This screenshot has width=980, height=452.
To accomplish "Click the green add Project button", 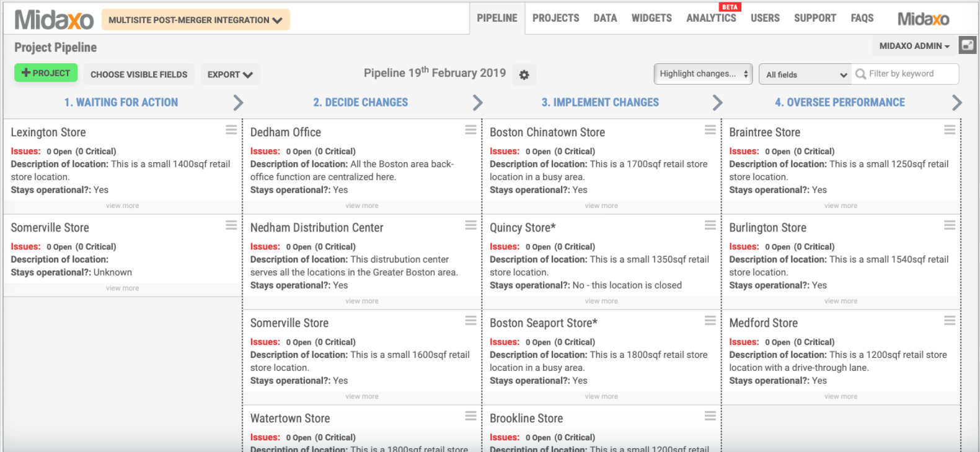I will point(46,73).
